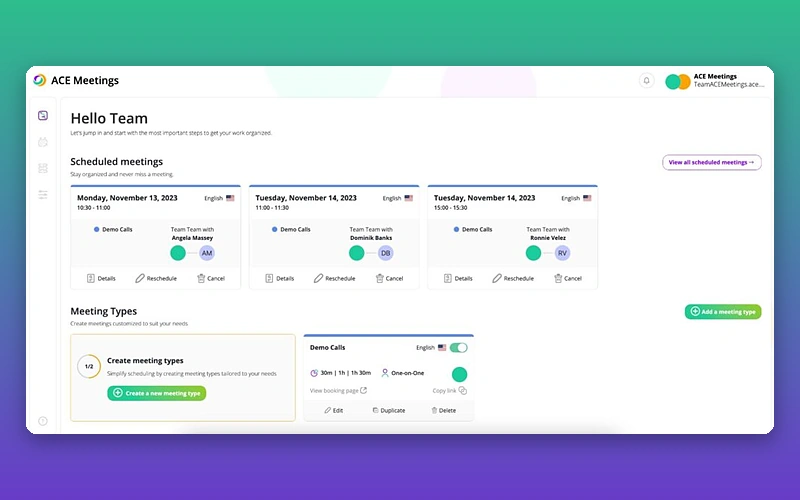The image size is (800, 500).
Task: Click US flag on Monday November 13 card
Action: point(230,198)
